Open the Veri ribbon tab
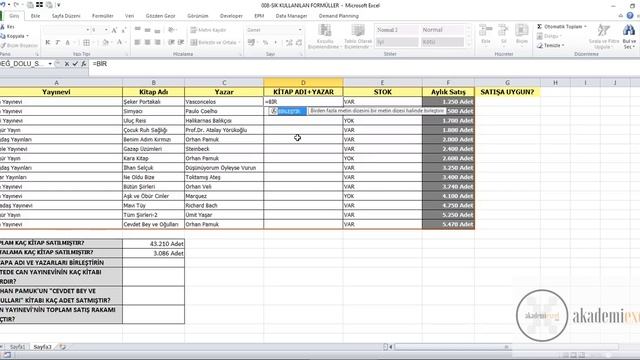This screenshot has height=360, width=640. [x=129, y=16]
